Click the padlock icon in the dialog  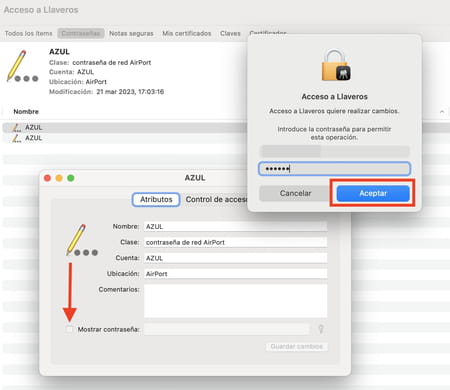coord(336,65)
